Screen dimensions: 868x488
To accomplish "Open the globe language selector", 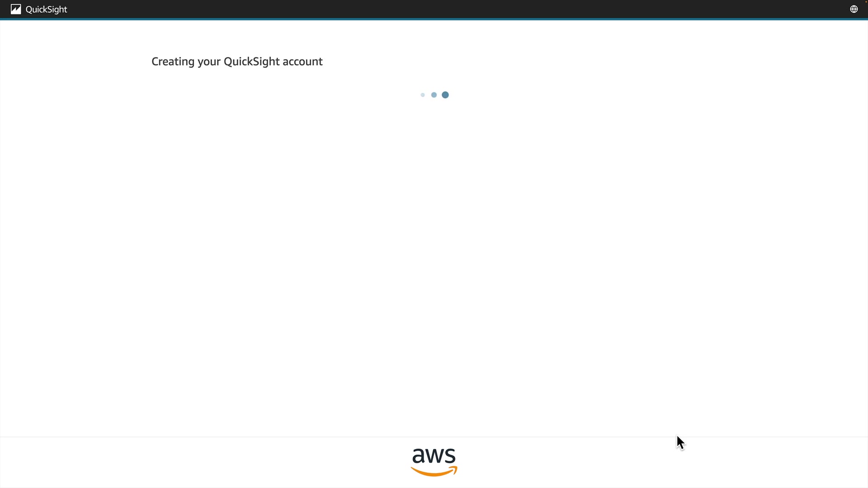I will [854, 9].
